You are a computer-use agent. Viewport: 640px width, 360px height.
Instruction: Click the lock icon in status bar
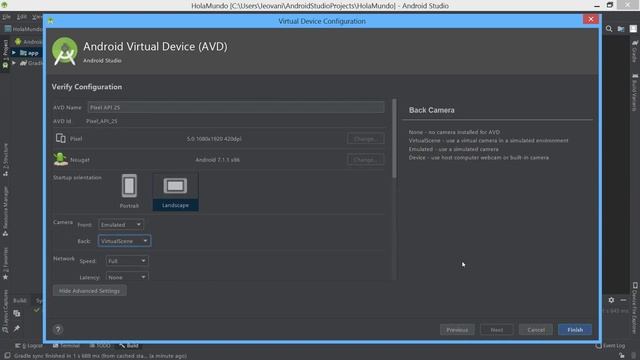point(622,356)
